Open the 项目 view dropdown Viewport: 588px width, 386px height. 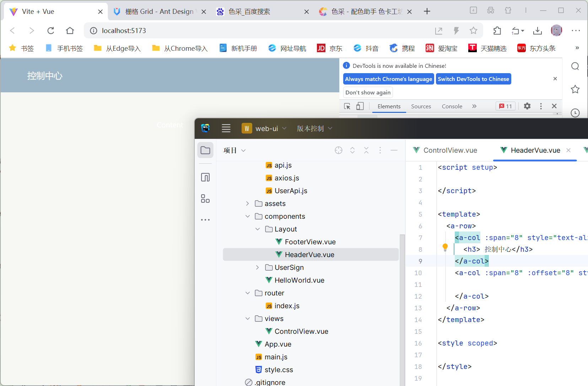tap(234, 150)
